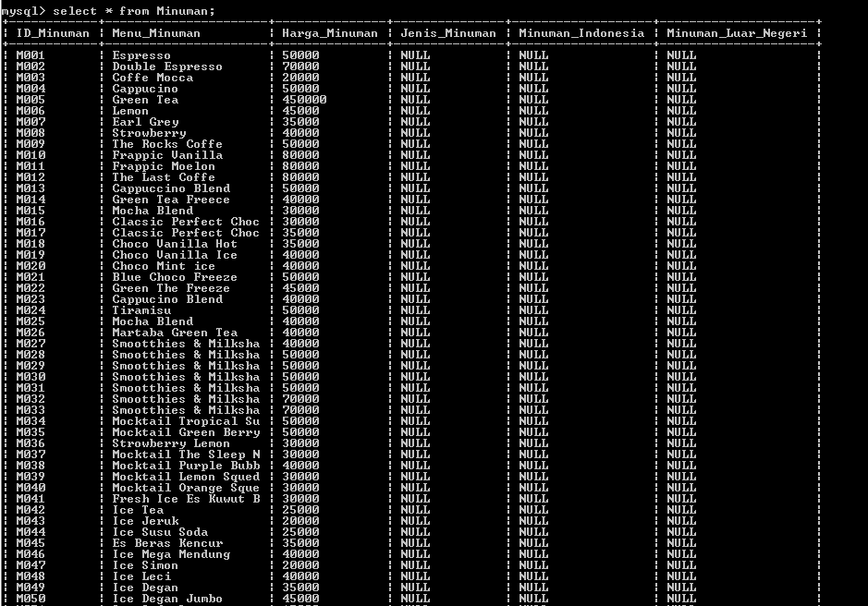Click the Strowberry Lemon entry
The width and height of the screenshot is (868, 606).
coord(171,443)
